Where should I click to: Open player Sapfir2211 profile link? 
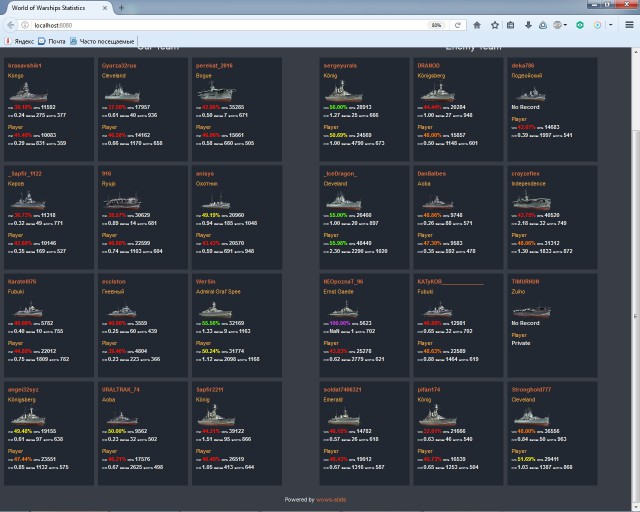210,390
